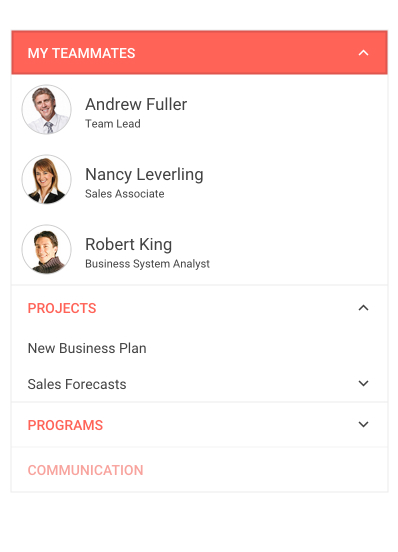Image resolution: width=398 pixels, height=552 pixels.
Task: Select the Projects header label
Action: tap(62, 308)
